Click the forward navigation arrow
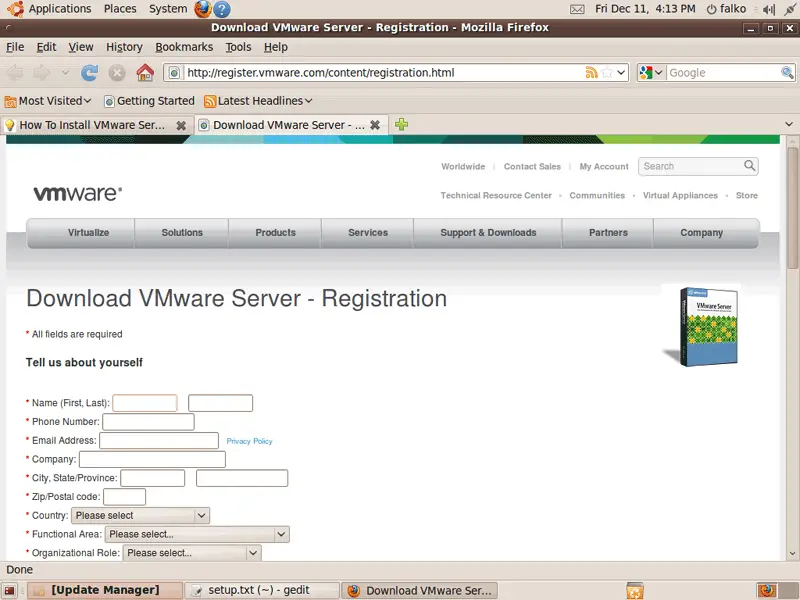This screenshot has height=600, width=800. (x=42, y=73)
